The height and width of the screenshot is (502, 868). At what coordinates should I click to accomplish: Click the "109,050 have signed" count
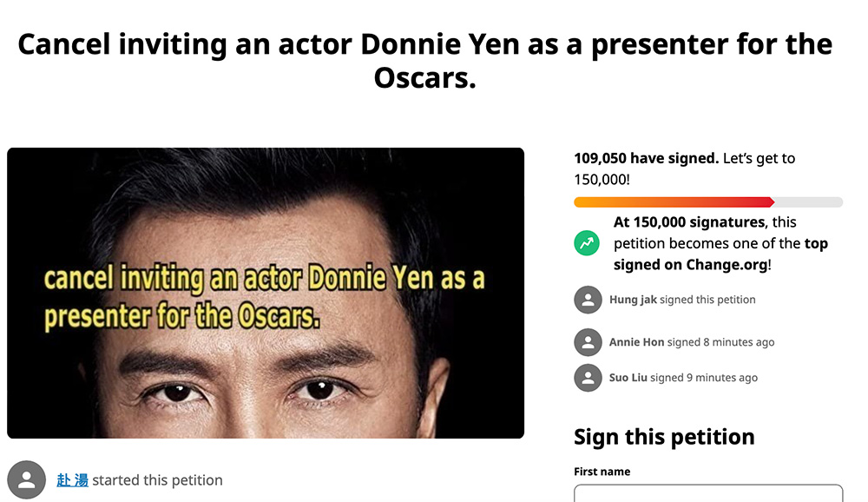tap(646, 158)
